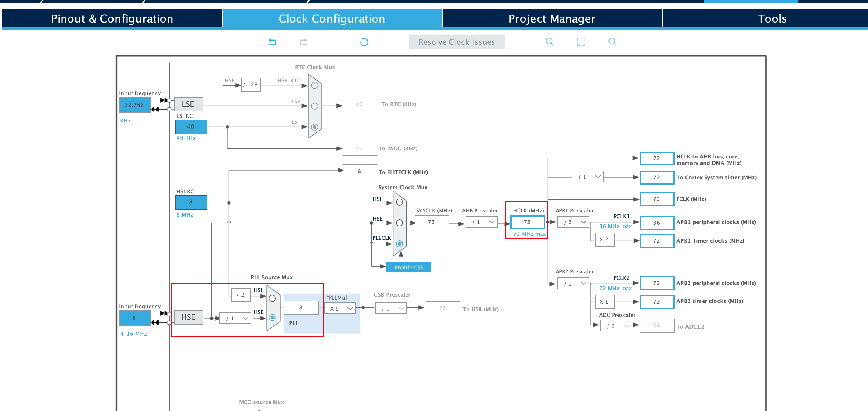Click the HSE oscillator block
Image resolution: width=868 pixels, height=411 pixels.
pyautogui.click(x=188, y=317)
